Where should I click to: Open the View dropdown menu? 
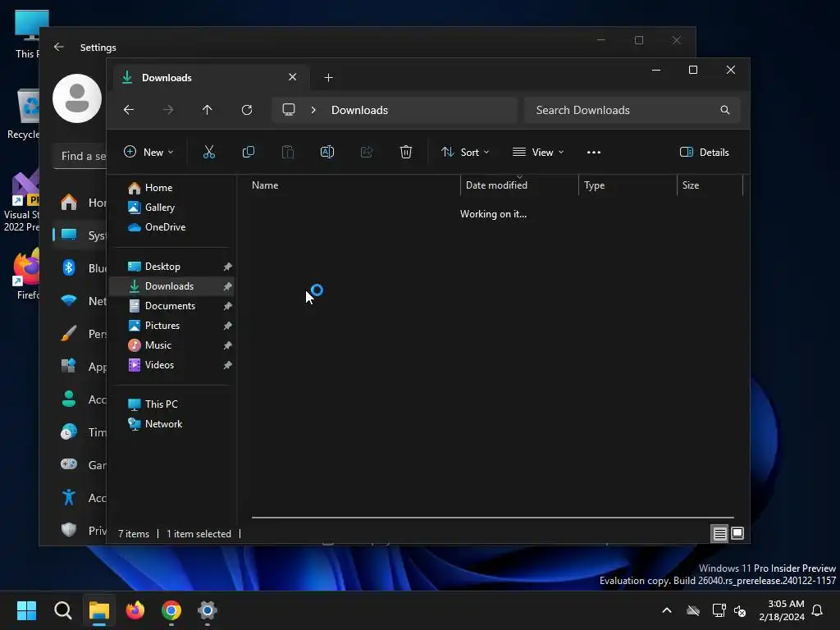point(538,152)
